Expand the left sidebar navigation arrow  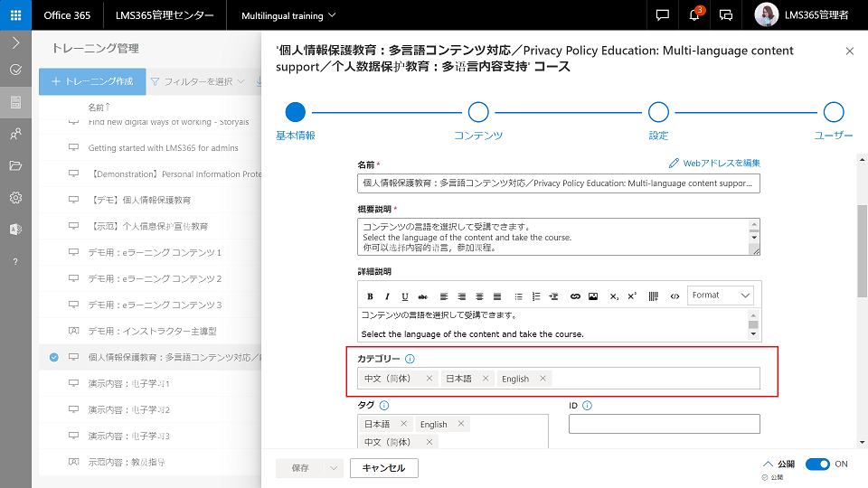tap(15, 42)
